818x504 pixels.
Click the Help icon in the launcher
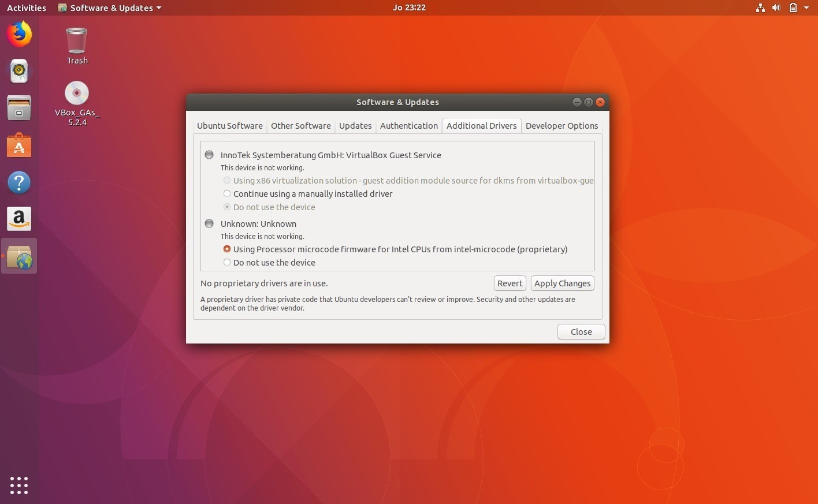(x=19, y=182)
